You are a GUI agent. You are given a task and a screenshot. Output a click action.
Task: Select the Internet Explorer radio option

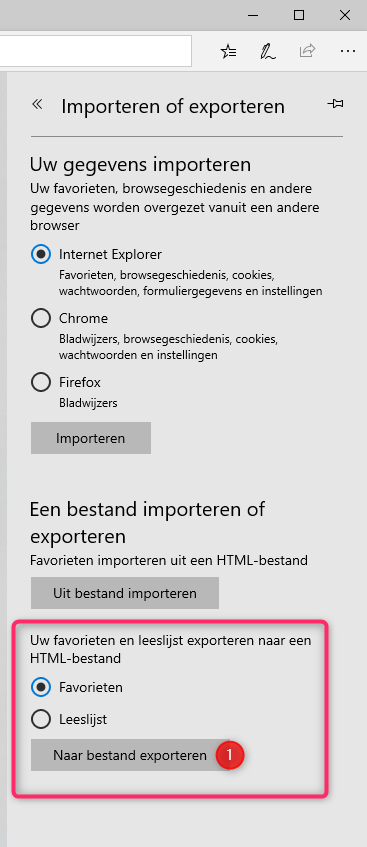[x=41, y=254]
